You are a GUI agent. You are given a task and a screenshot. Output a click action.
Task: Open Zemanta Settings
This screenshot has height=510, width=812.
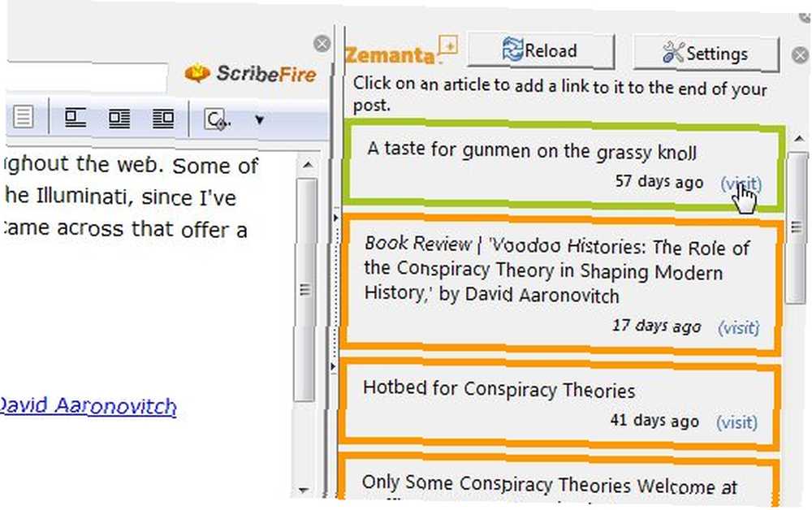(x=706, y=54)
